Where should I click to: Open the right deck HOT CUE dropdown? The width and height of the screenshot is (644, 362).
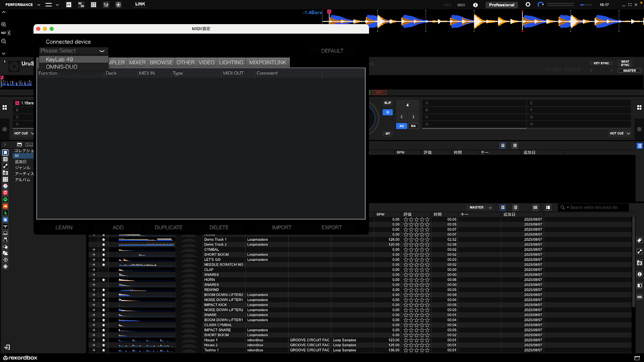pos(619,134)
